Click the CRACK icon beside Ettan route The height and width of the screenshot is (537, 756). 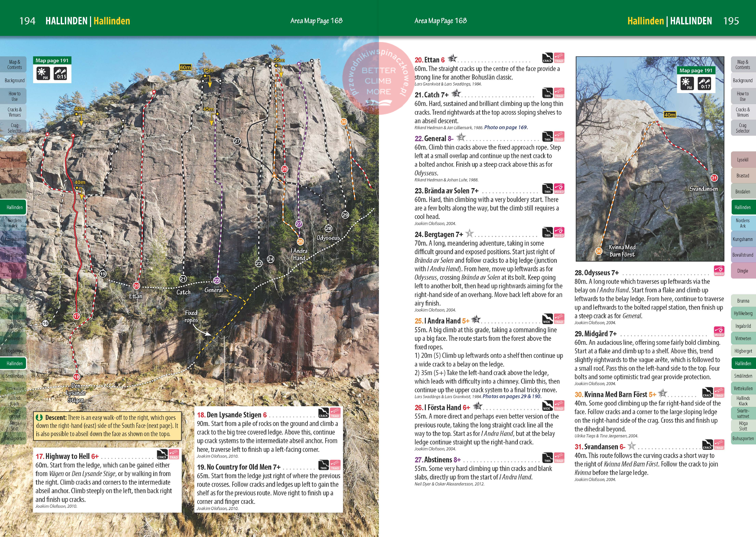click(547, 58)
